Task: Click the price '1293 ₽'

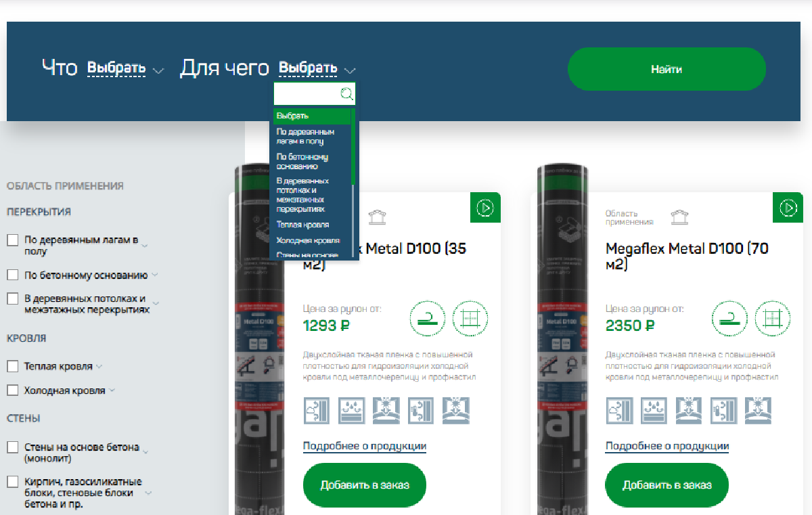Action: 326,326
